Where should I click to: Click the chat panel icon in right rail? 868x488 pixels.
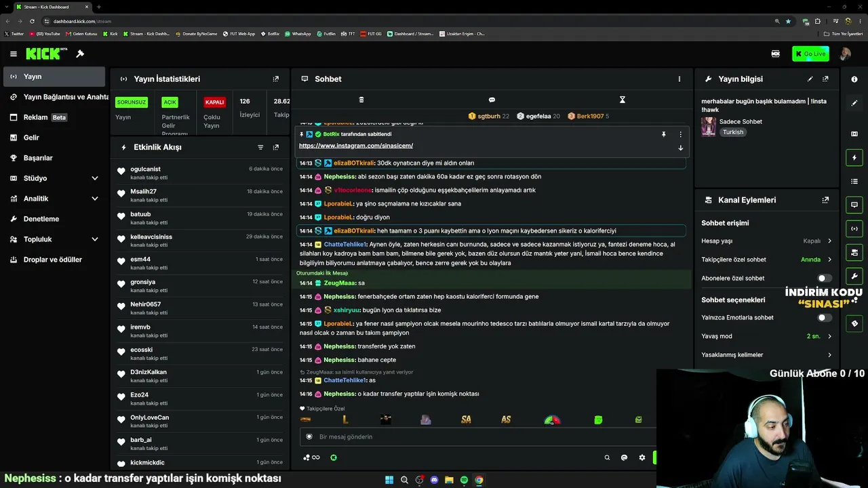(854, 205)
